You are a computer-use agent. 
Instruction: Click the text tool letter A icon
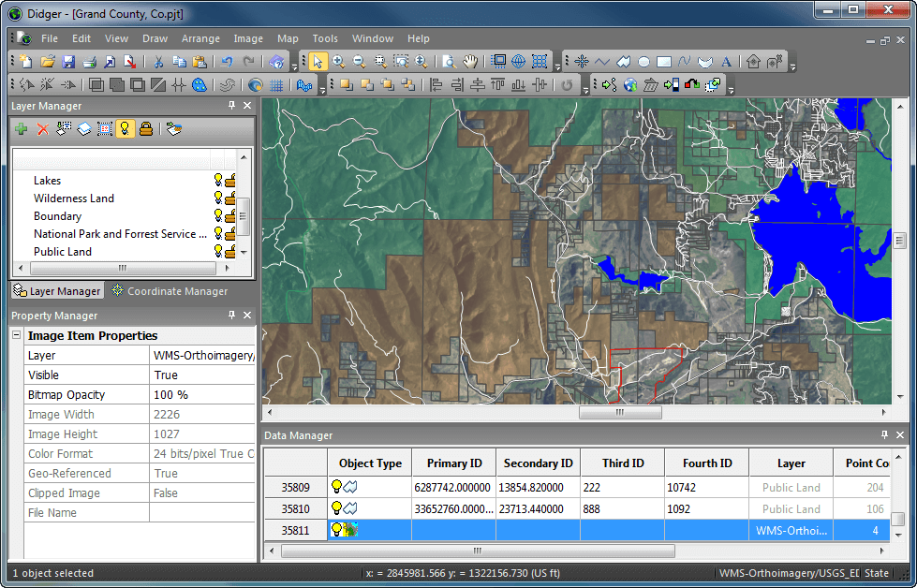tap(726, 62)
